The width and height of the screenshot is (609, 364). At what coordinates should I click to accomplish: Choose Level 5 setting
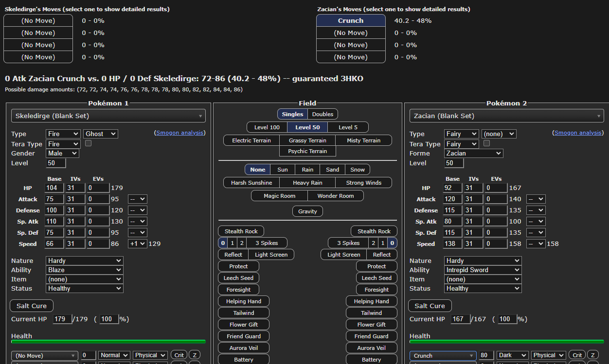[x=348, y=127]
